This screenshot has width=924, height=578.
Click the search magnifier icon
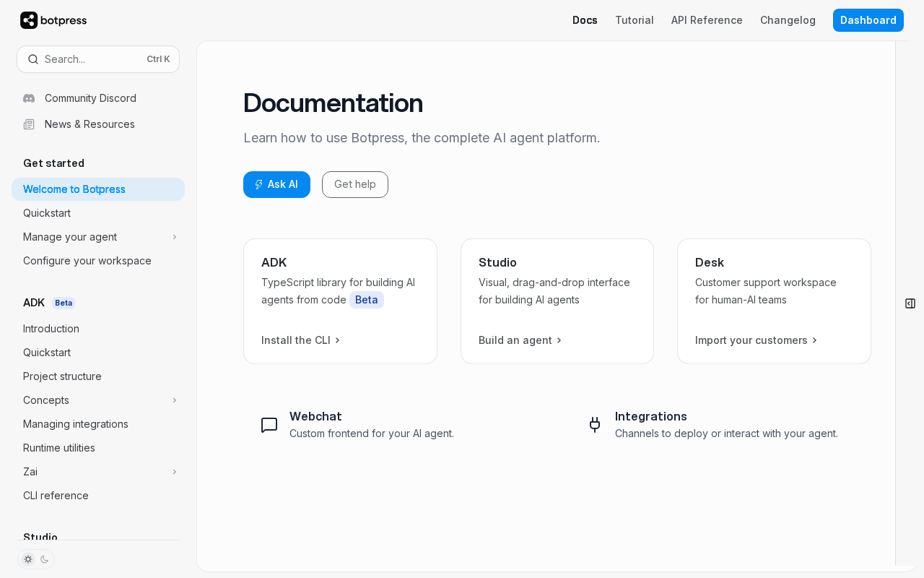33,59
